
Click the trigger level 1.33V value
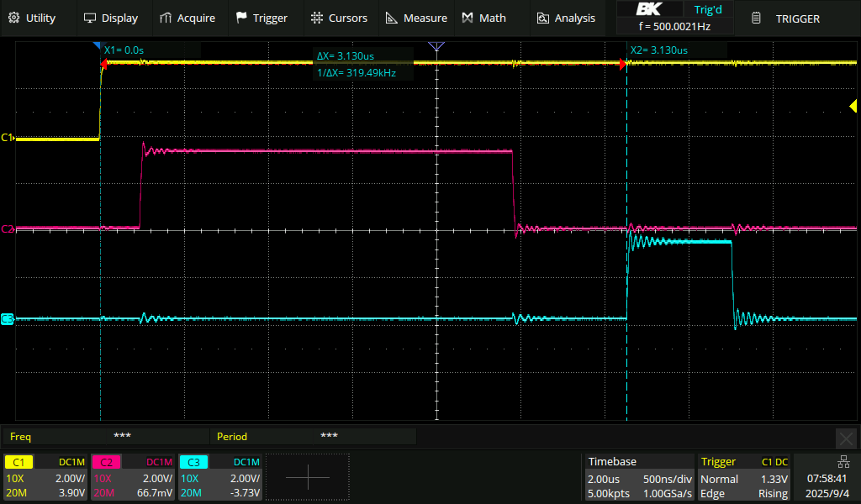coord(774,479)
